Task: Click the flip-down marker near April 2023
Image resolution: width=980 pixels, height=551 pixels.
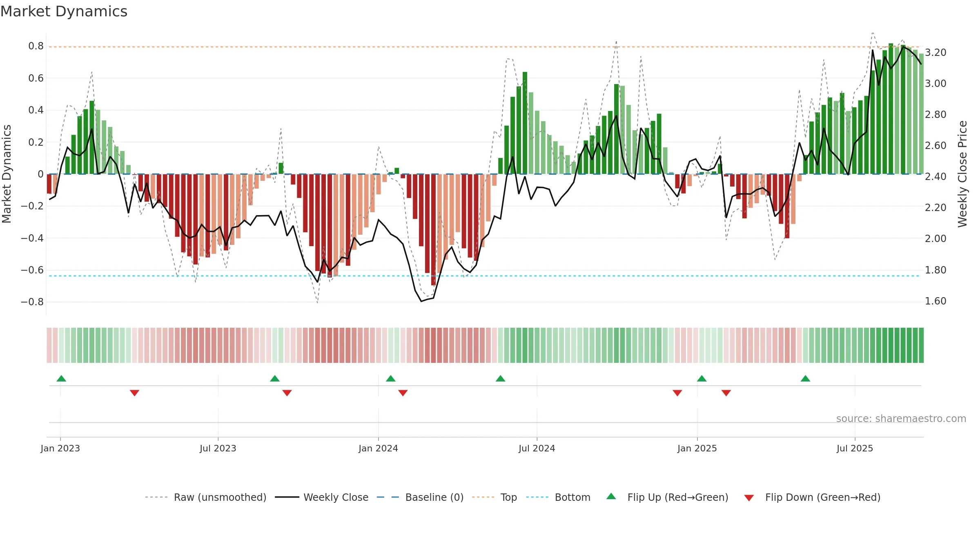Action: point(135,393)
